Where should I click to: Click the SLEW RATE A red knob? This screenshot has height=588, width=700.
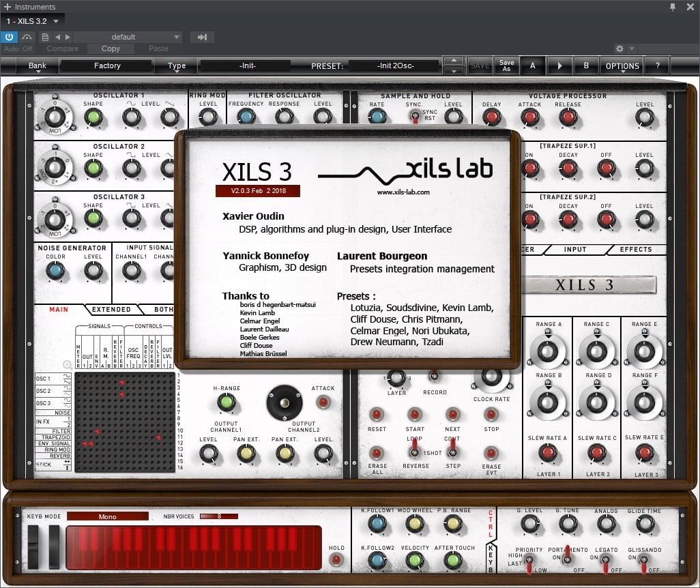click(x=548, y=453)
